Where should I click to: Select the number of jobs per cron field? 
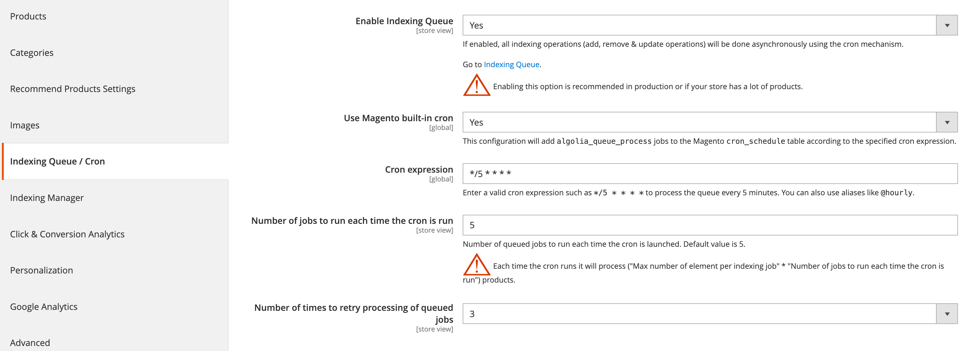(647, 225)
